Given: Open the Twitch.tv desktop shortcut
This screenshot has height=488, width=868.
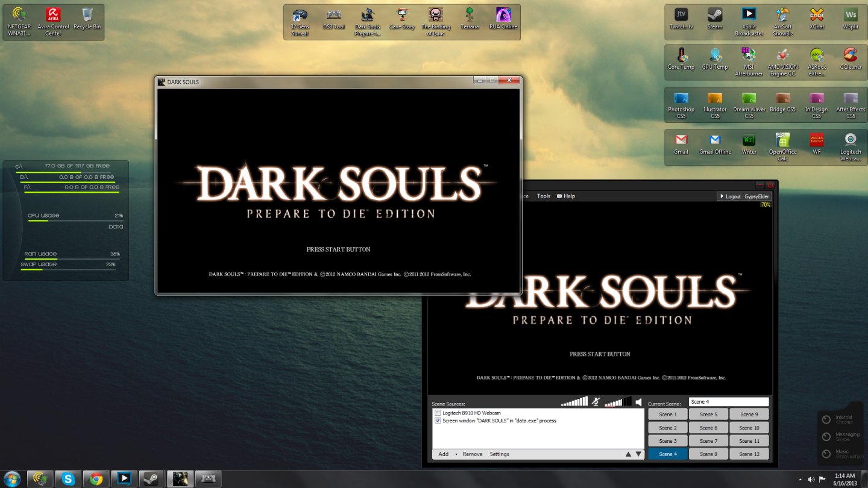Looking at the screenshot, I should 681,19.
